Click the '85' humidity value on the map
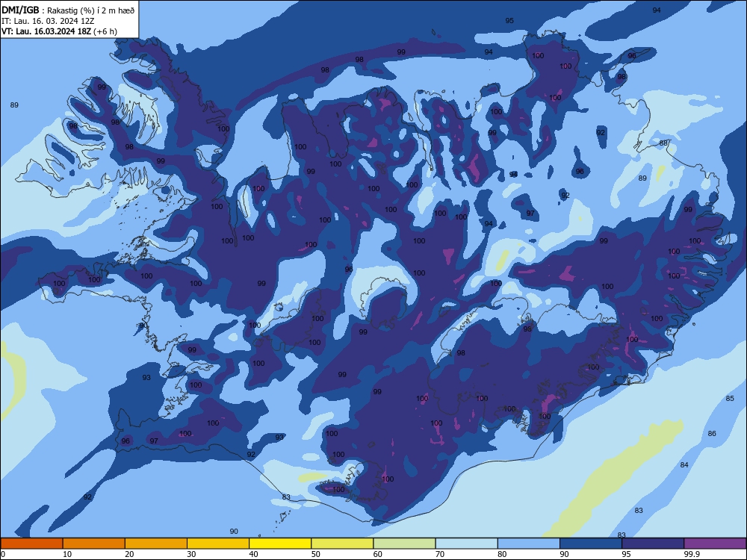747x560 pixels. tap(730, 399)
